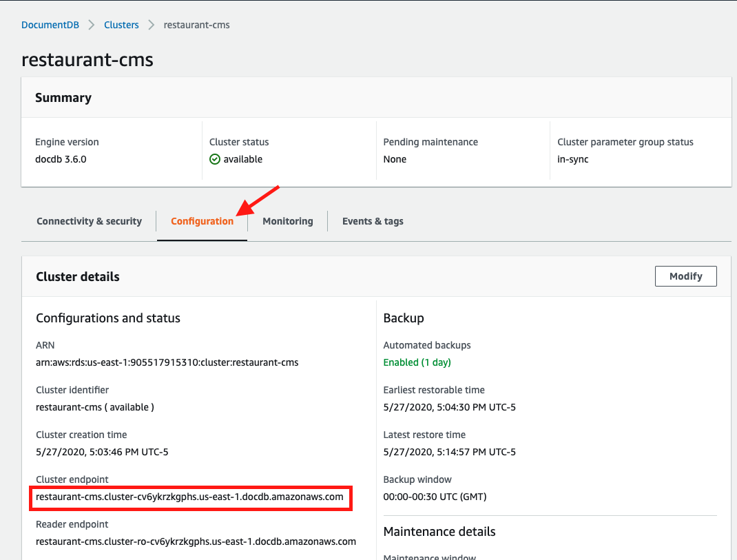This screenshot has width=737, height=560.
Task: Click the Cluster details heading
Action: pos(78,276)
